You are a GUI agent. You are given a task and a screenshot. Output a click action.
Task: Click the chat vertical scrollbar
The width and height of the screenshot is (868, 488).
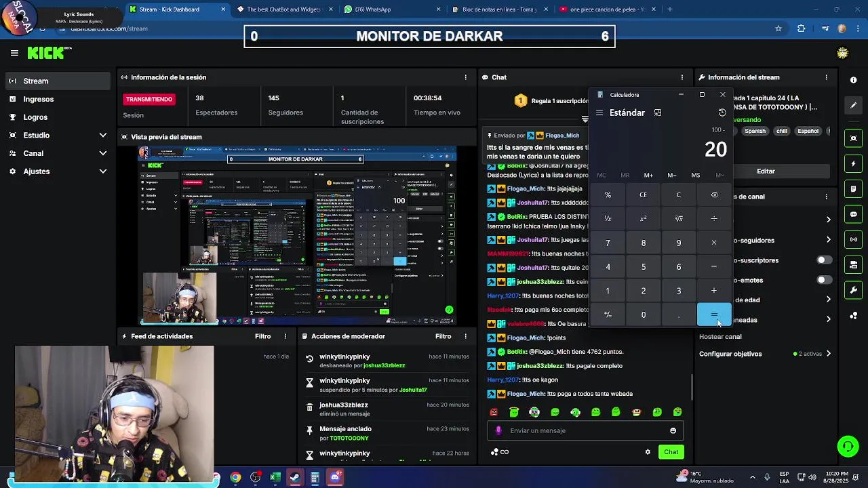click(x=692, y=388)
